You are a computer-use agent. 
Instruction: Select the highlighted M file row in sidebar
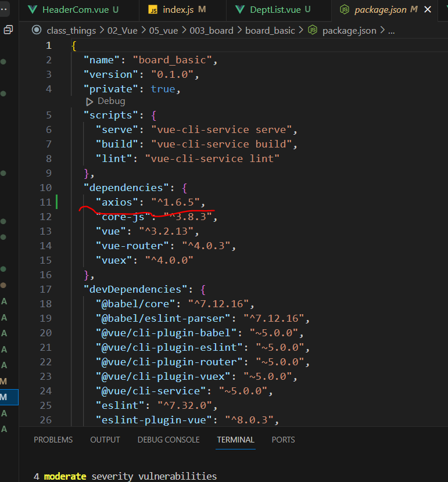(9, 397)
